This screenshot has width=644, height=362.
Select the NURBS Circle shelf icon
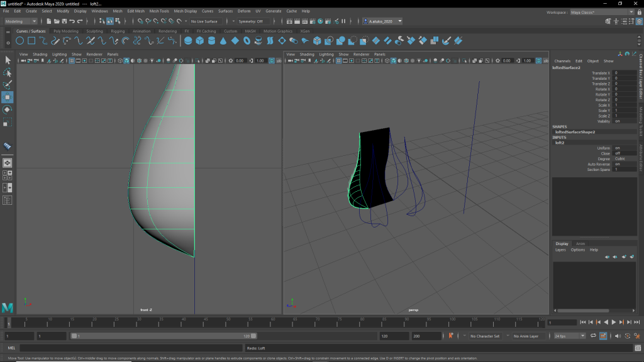[x=20, y=41]
